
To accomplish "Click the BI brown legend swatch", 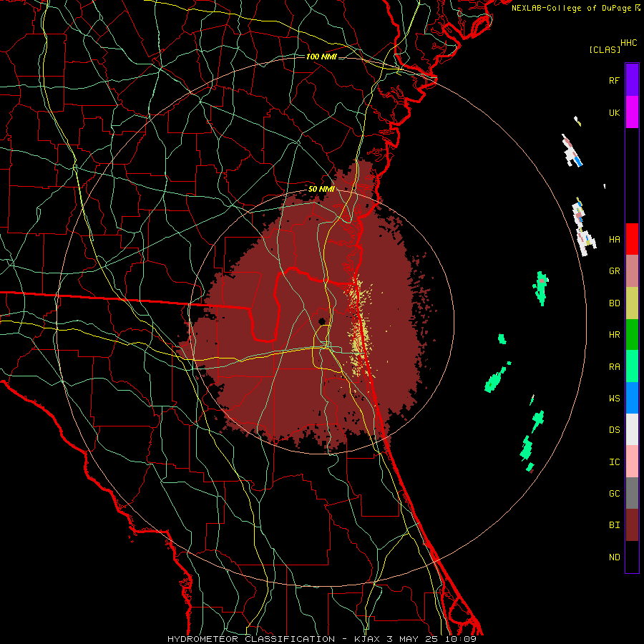I will 632,525.
